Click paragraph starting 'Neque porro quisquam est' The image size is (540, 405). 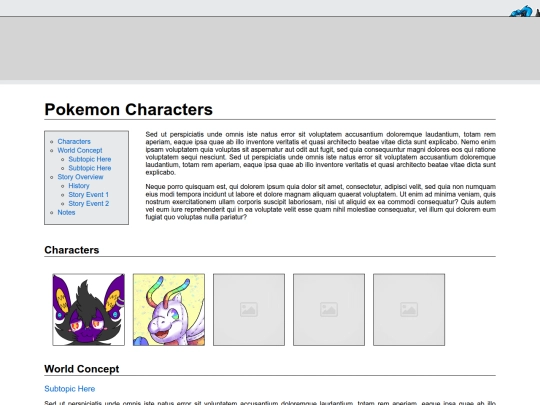pos(321,202)
